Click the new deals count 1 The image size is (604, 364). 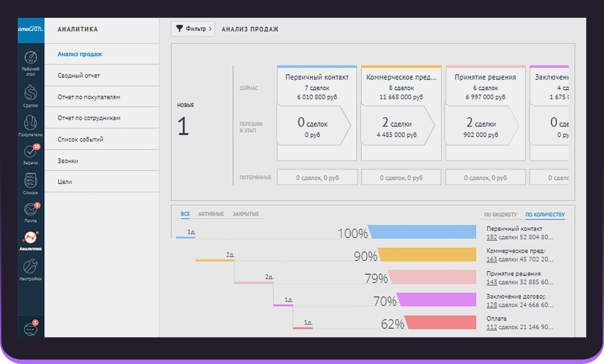183,127
